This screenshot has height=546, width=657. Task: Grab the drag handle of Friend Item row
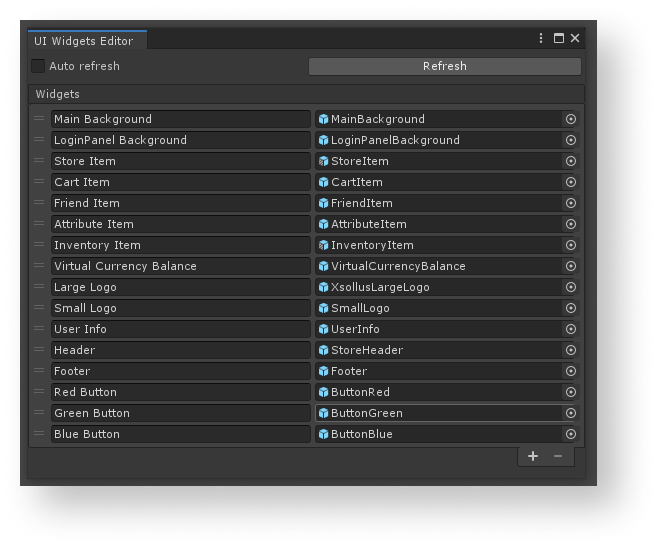pyautogui.click(x=40, y=203)
